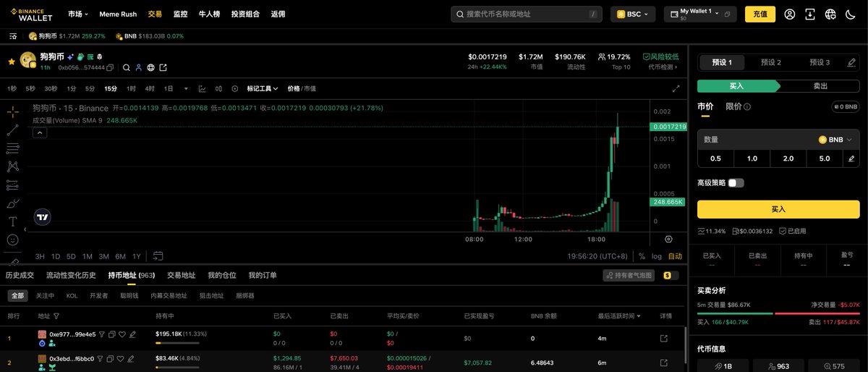The height and width of the screenshot is (372, 868).
Task: Open BNB currency dropdown in 数量 field
Action: (x=835, y=140)
